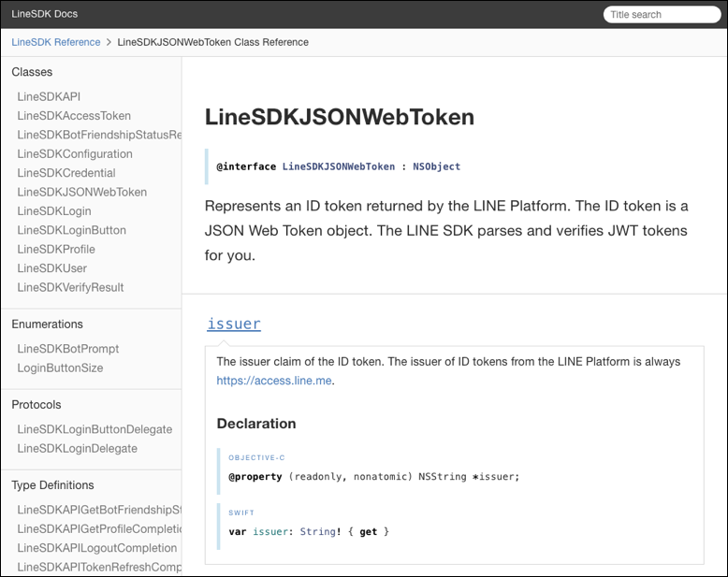This screenshot has width=728, height=577.
Task: Click the 'Represents an ID token' description
Action: (446, 231)
